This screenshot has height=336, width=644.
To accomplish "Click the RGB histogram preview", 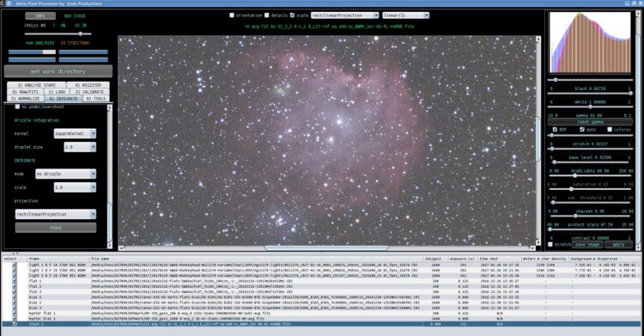I will coord(590,42).
